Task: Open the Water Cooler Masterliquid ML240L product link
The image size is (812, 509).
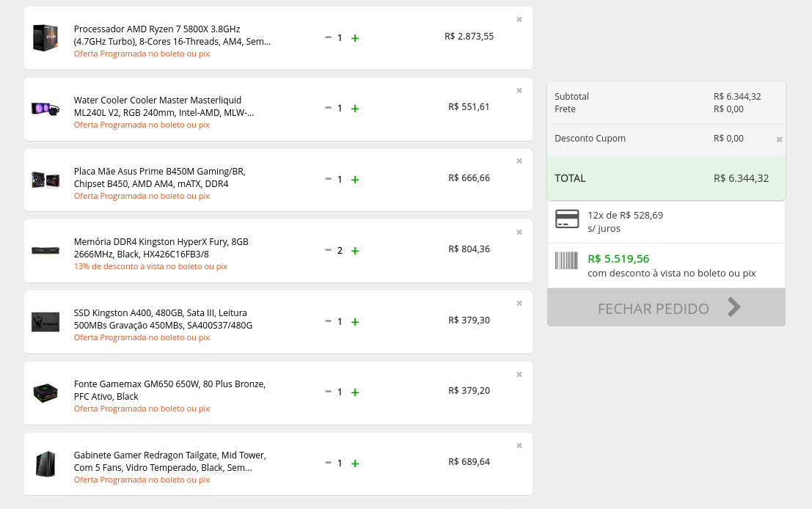Action: (x=164, y=106)
